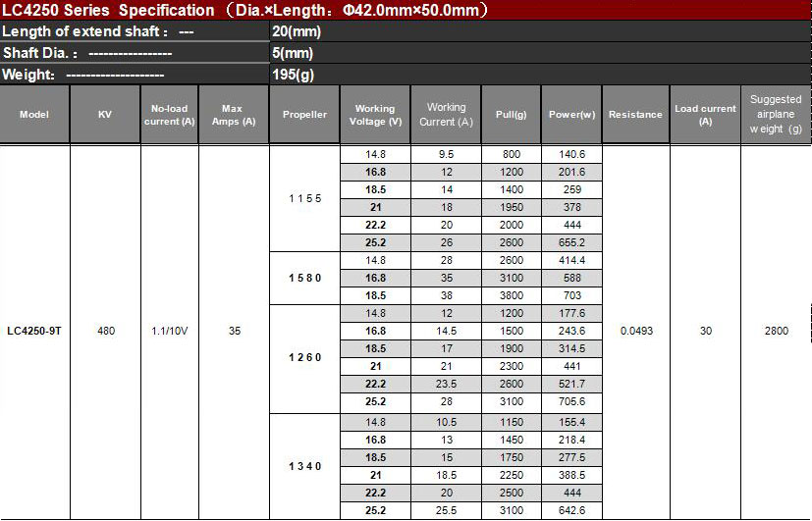Click the 1580 propeller cell

coord(305,278)
